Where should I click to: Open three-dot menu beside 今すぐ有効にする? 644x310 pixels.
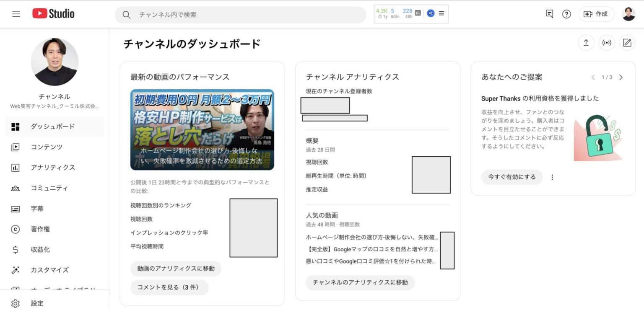pos(552,177)
